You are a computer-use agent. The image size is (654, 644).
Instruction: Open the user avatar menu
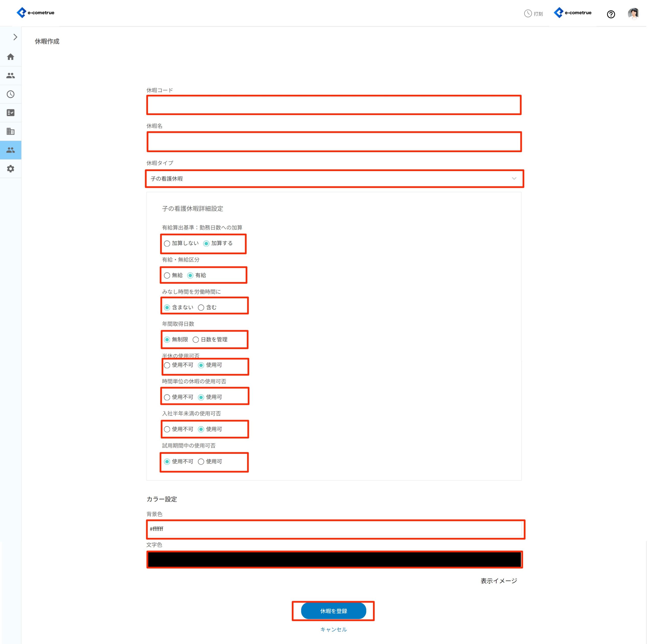click(x=633, y=14)
